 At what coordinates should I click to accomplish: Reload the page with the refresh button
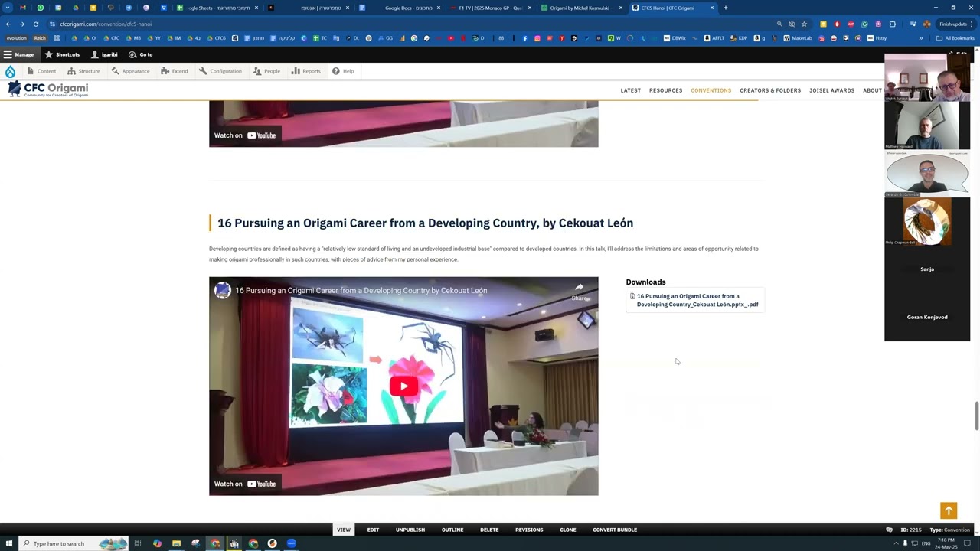pos(35,24)
